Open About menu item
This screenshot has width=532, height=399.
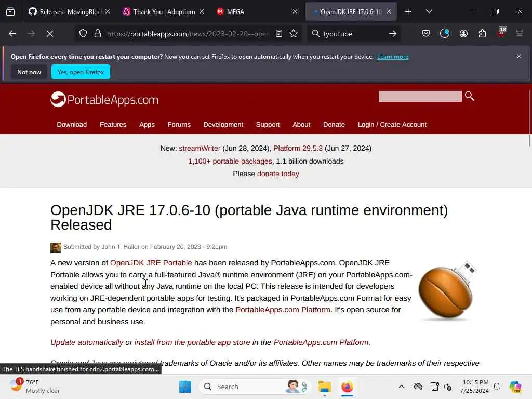(301, 125)
